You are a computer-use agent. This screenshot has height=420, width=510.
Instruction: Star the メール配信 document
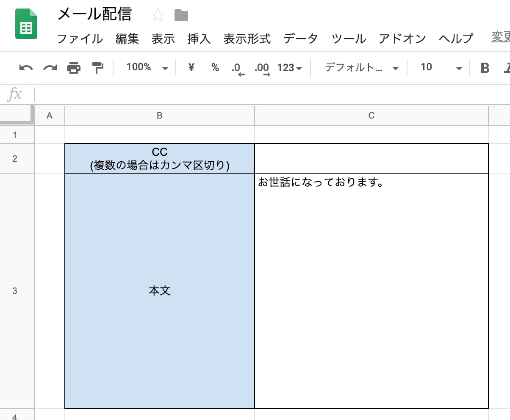[x=158, y=16]
